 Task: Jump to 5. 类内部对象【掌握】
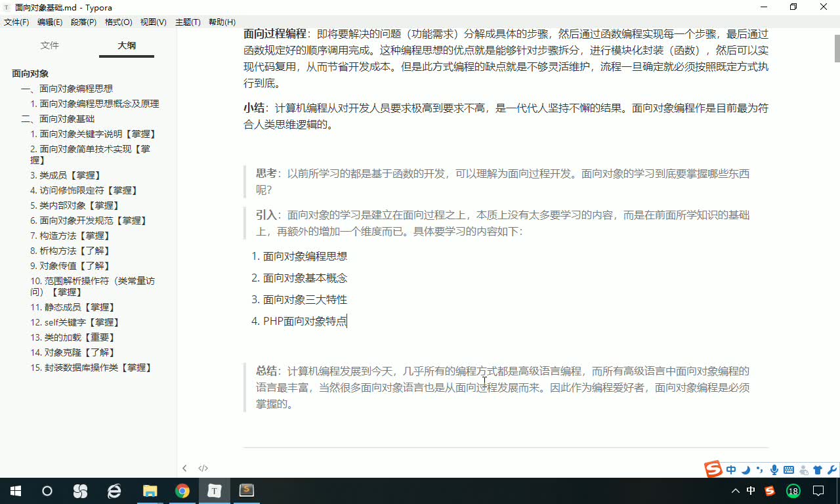pos(75,205)
